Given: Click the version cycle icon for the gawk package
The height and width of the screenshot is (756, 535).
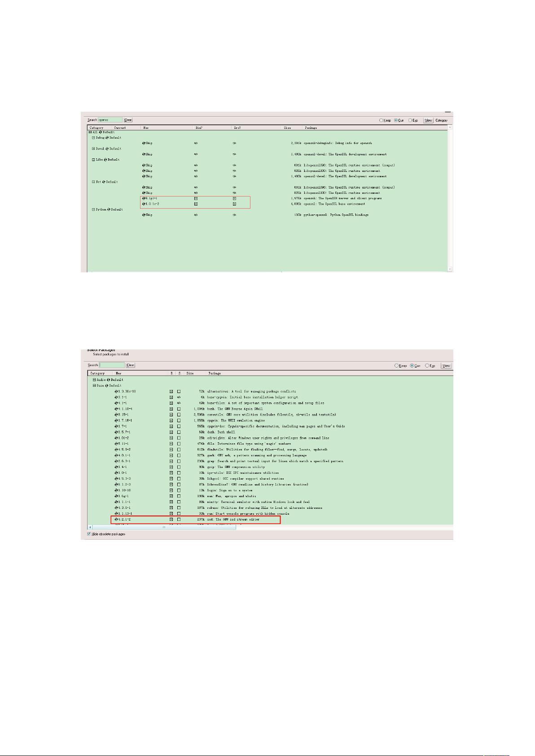Looking at the screenshot, I should pyautogui.click(x=116, y=455).
